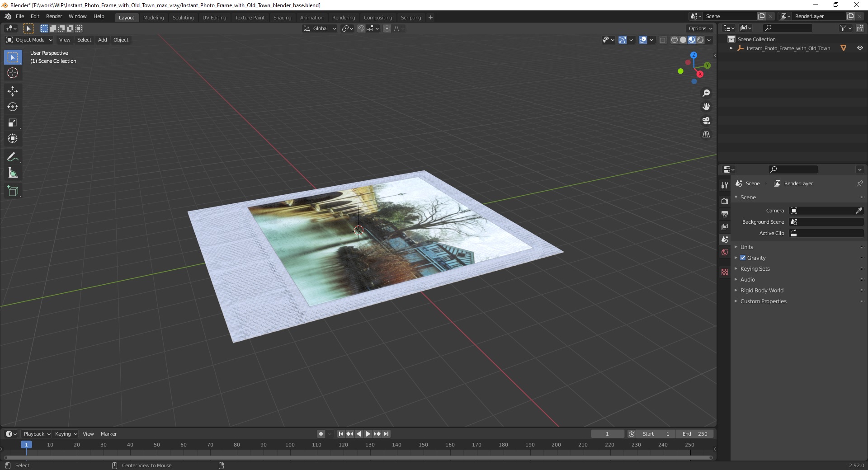Select the Select Box tool

point(13,57)
